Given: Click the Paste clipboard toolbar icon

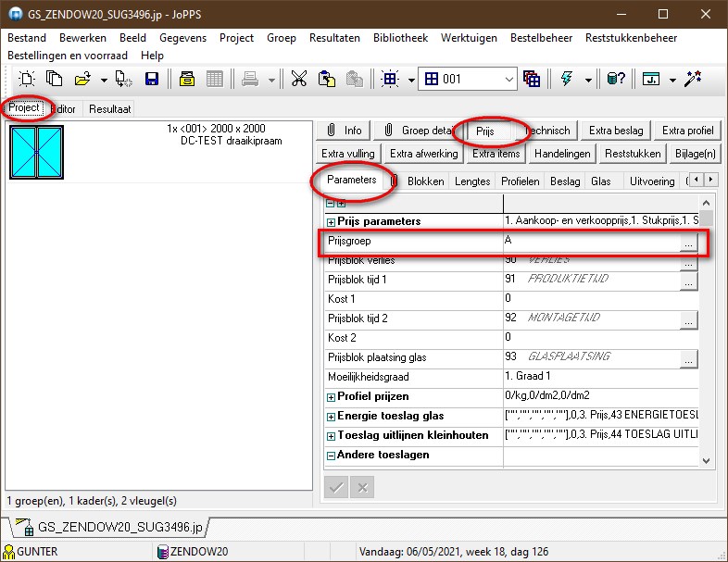Looking at the screenshot, I should pos(327,79).
